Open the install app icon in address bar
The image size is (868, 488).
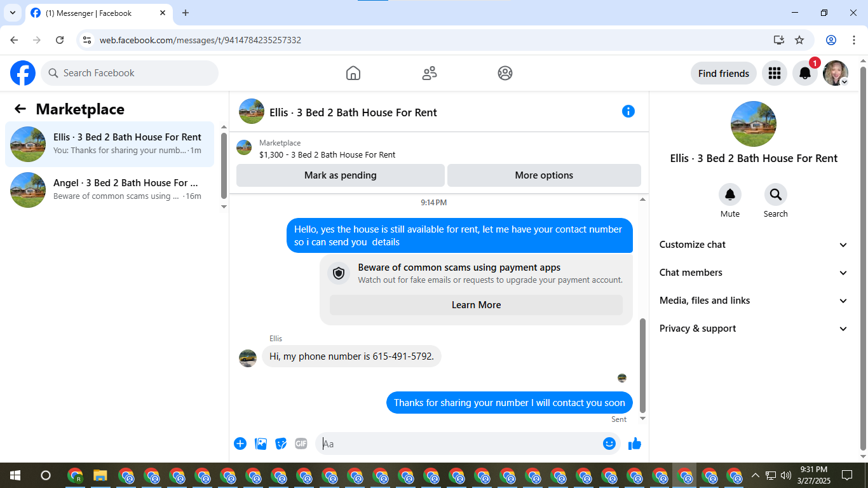point(779,40)
